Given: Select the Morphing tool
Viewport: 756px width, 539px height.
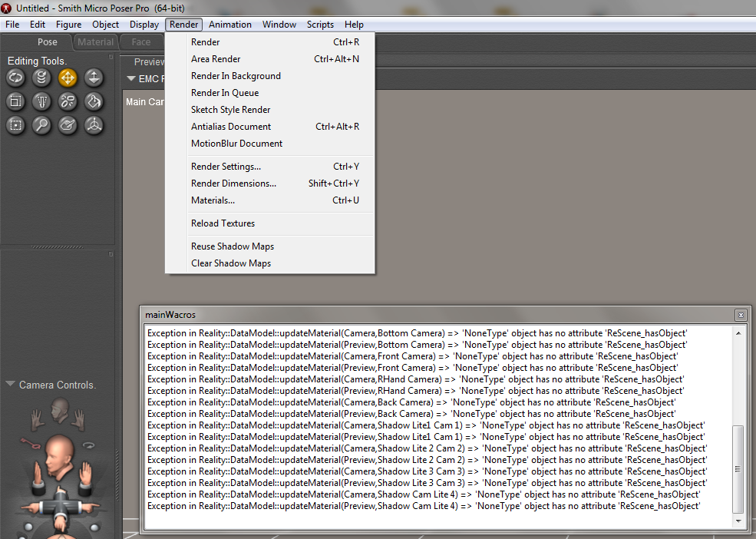Looking at the screenshot, I should [68, 125].
